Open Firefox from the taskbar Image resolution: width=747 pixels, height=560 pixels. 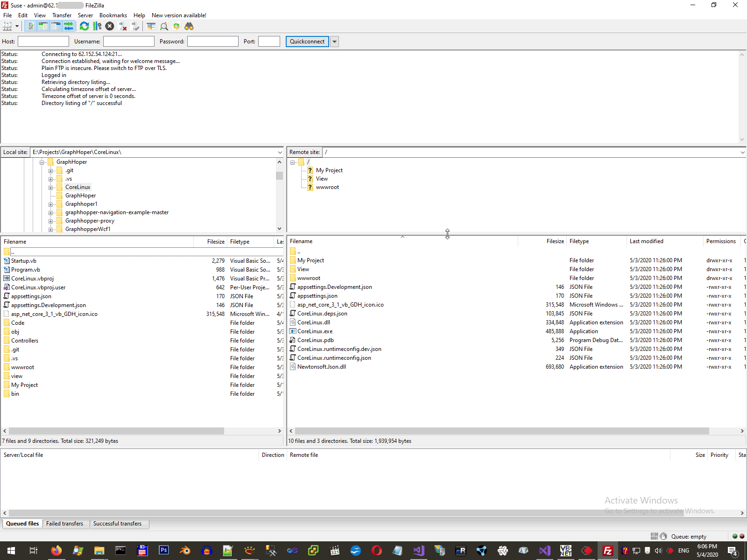tap(56, 551)
